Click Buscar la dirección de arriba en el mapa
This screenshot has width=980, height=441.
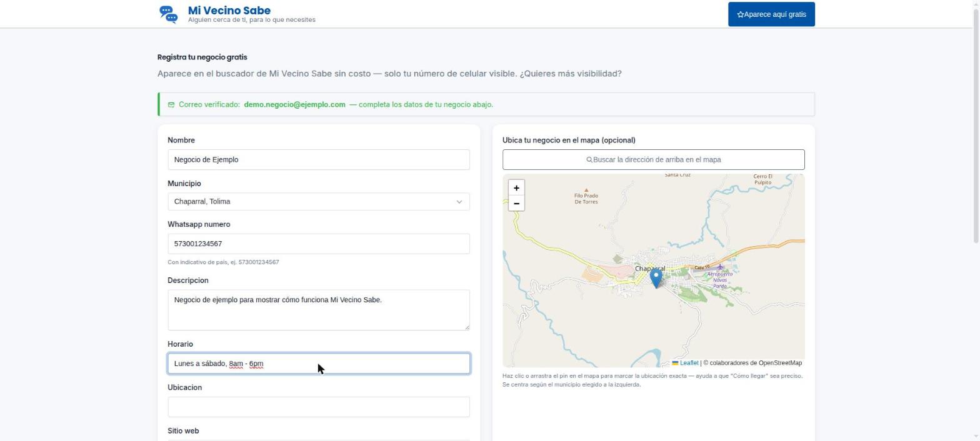pos(654,160)
